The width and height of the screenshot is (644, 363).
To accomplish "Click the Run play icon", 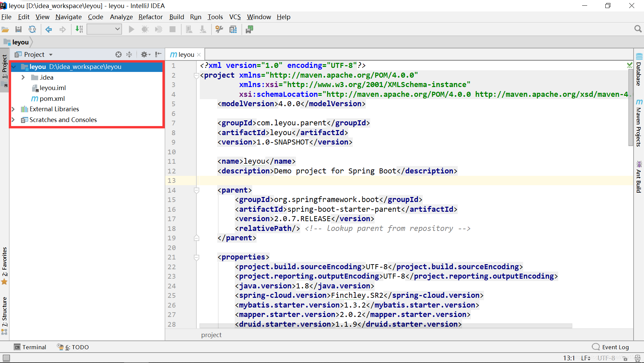I will [131, 30].
